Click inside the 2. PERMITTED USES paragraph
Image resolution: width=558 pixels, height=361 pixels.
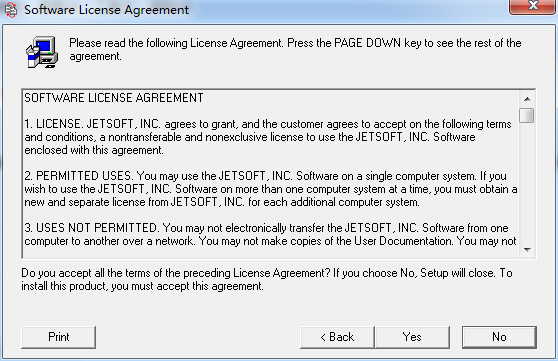(270, 189)
